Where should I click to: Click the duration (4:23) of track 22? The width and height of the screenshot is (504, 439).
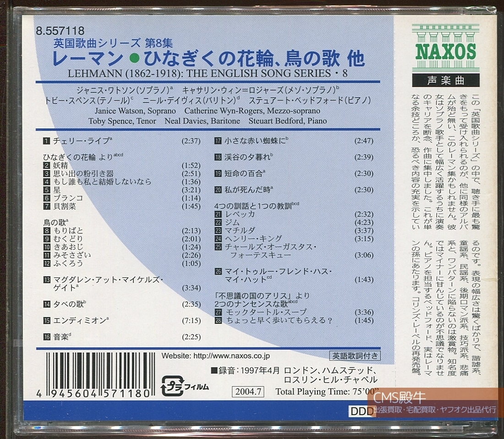pos(364,223)
